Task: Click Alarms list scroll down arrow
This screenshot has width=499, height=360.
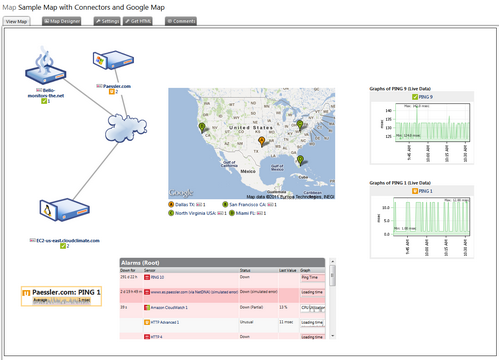Action: click(332, 336)
